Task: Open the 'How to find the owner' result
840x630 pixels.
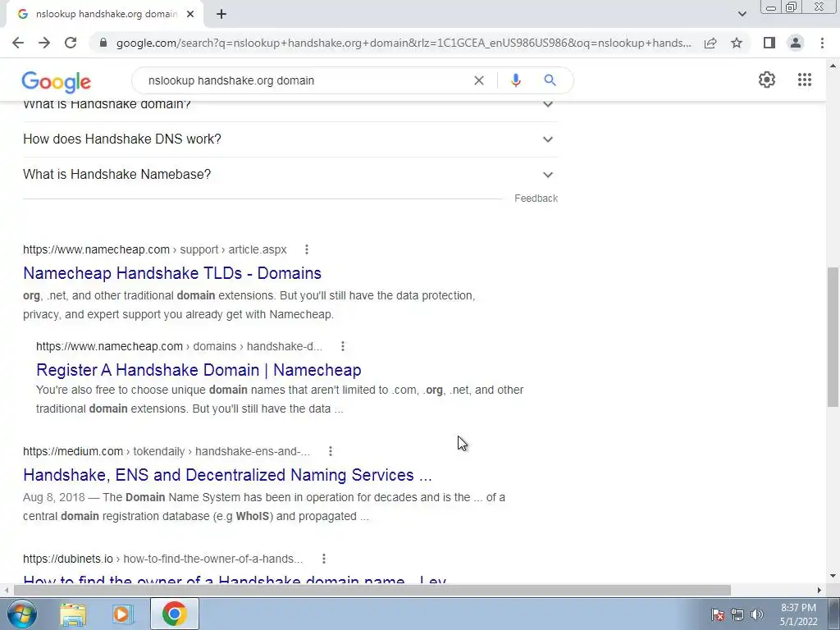Action: pyautogui.click(x=235, y=581)
